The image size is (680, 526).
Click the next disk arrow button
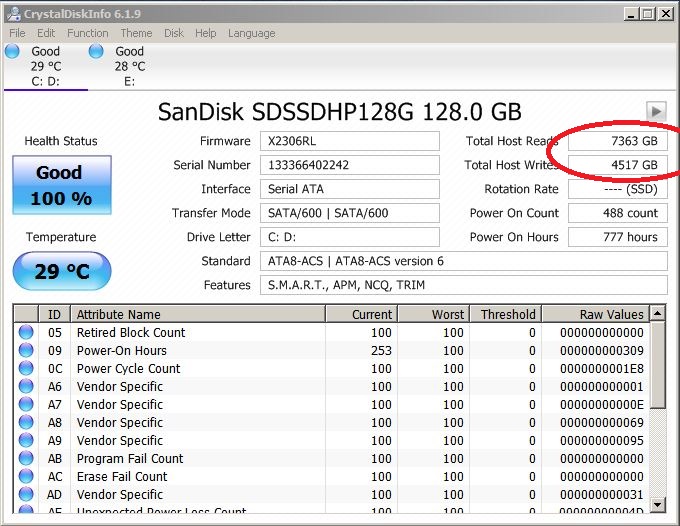[x=656, y=111]
